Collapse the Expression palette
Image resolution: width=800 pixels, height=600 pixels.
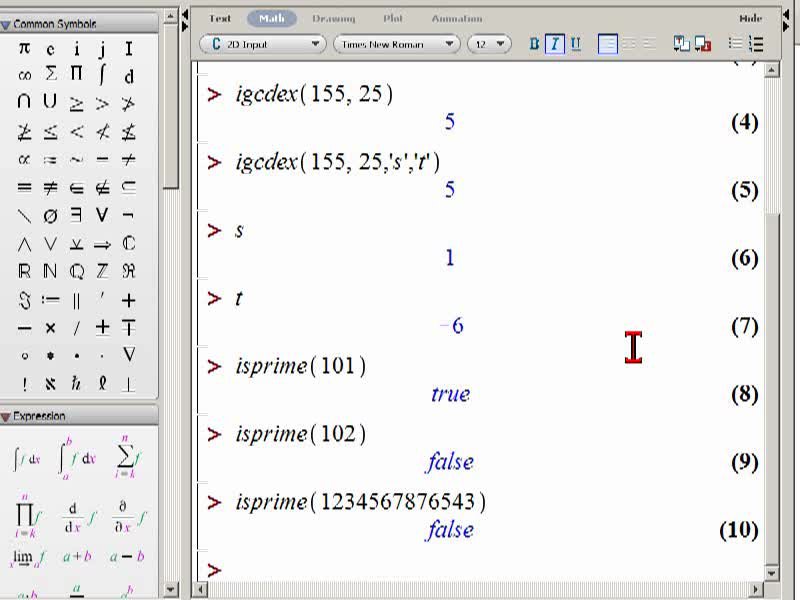click(x=6, y=417)
